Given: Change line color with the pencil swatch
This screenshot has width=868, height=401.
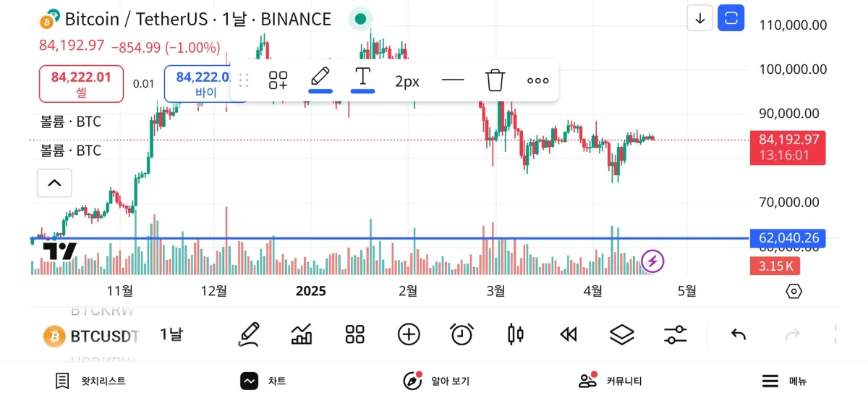Looking at the screenshot, I should 320,79.
